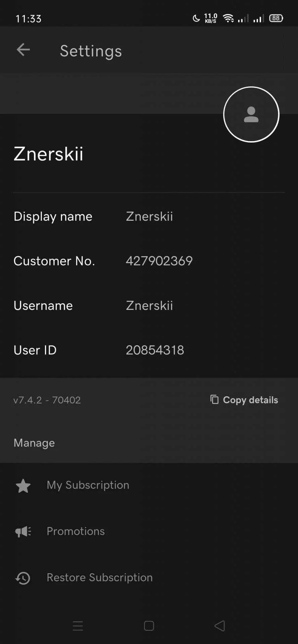Image resolution: width=298 pixels, height=644 pixels.
Task: Tap the star icon for My Subscription
Action: tap(23, 486)
